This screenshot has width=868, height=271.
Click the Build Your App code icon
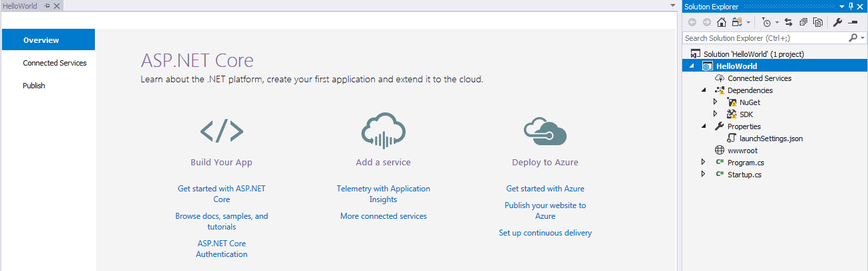(221, 131)
